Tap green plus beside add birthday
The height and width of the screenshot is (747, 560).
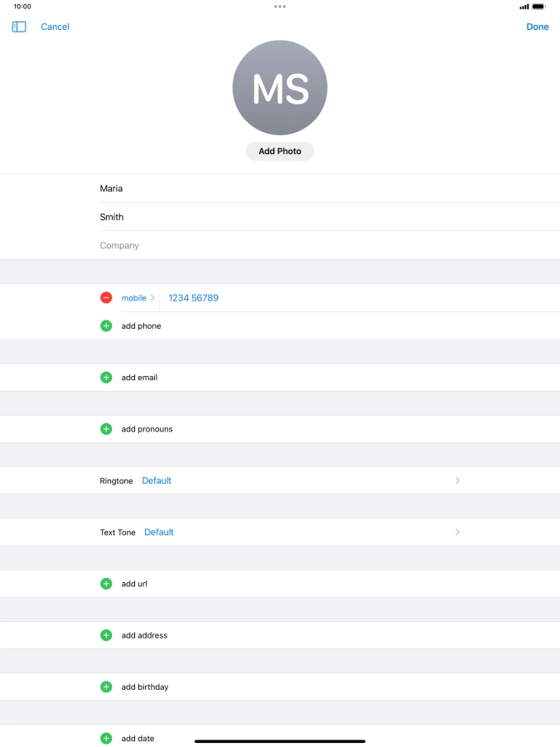tap(106, 687)
